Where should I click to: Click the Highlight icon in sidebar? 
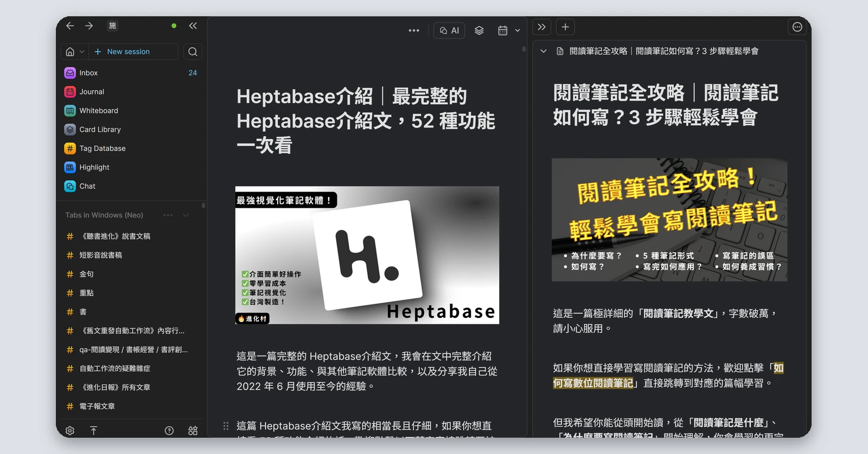pos(70,167)
